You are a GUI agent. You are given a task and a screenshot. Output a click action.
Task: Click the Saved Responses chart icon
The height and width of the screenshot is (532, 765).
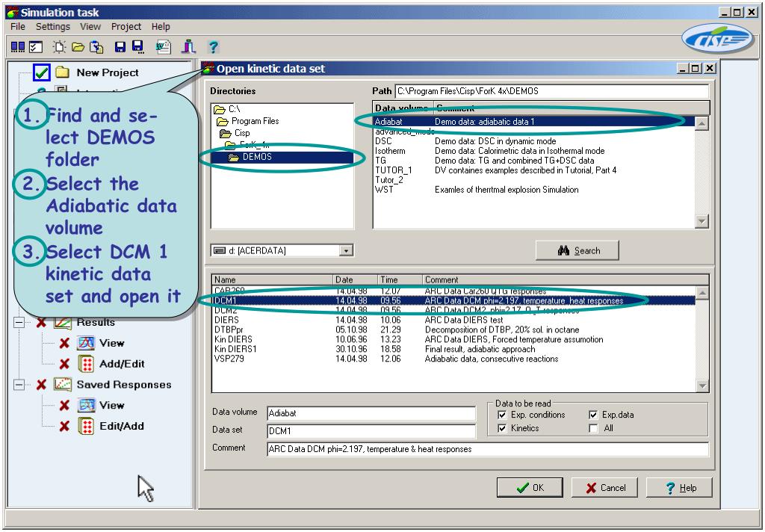[63, 385]
